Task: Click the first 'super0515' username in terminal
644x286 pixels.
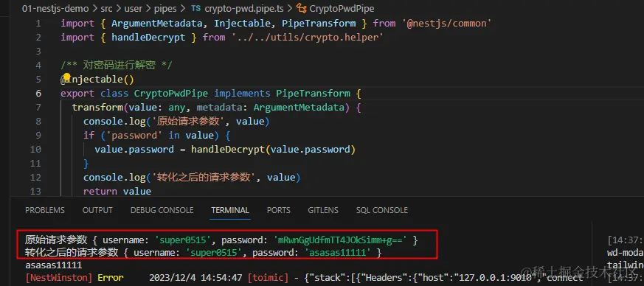Action: tap(183, 240)
